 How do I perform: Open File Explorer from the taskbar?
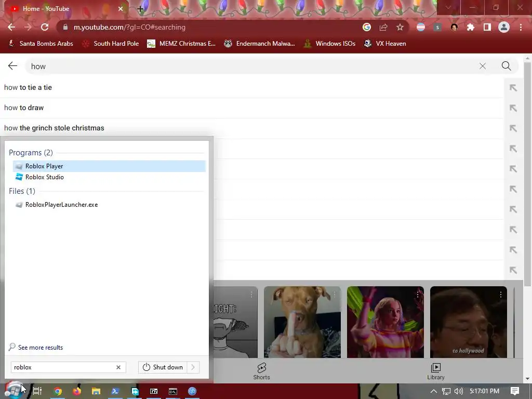tap(96, 391)
